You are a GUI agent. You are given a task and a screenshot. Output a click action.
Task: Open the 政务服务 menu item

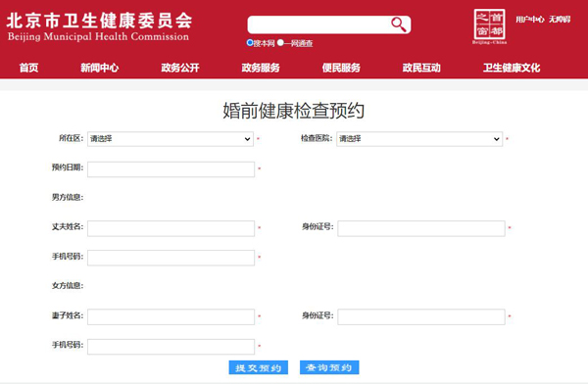[261, 68]
